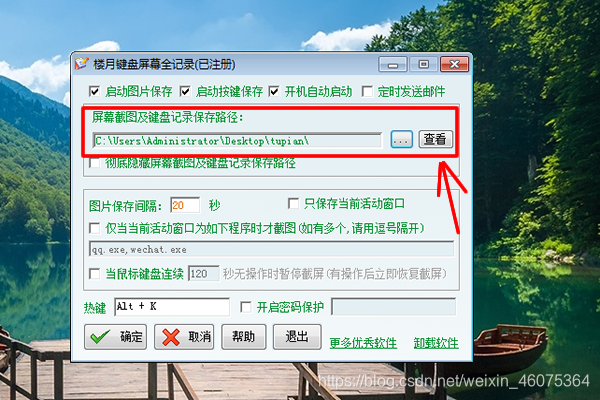Enable 开启密码保护 checkbox
The width and height of the screenshot is (600, 400).
(246, 307)
